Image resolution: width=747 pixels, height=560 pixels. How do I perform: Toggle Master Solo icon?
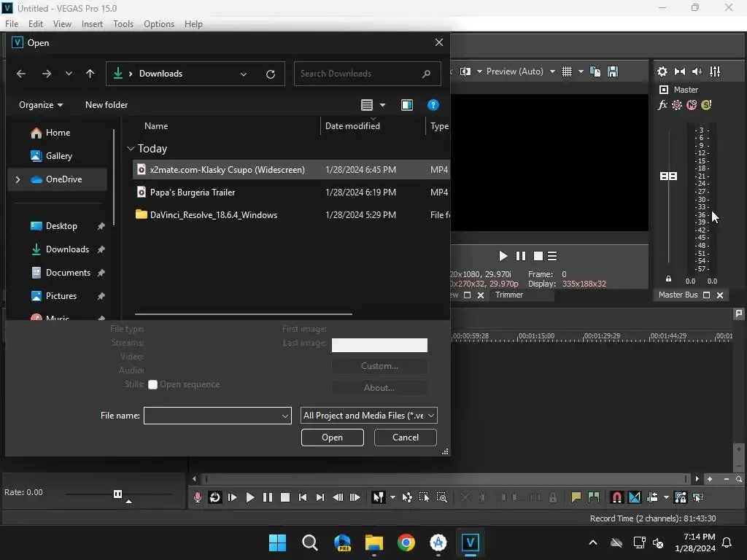point(706,105)
